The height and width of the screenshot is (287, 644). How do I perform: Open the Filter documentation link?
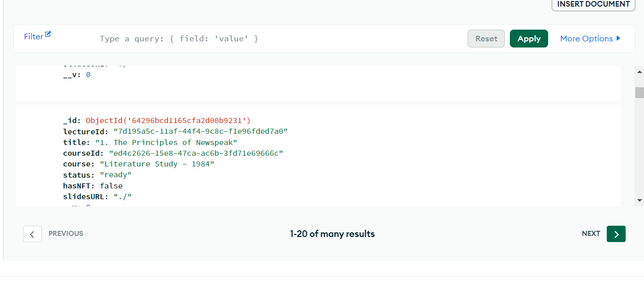[x=34, y=37]
